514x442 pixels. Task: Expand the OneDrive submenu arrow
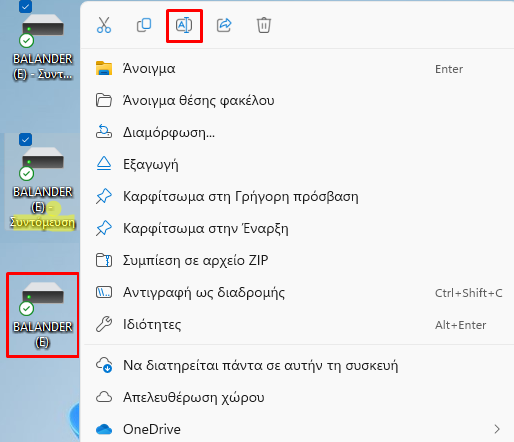pyautogui.click(x=497, y=429)
